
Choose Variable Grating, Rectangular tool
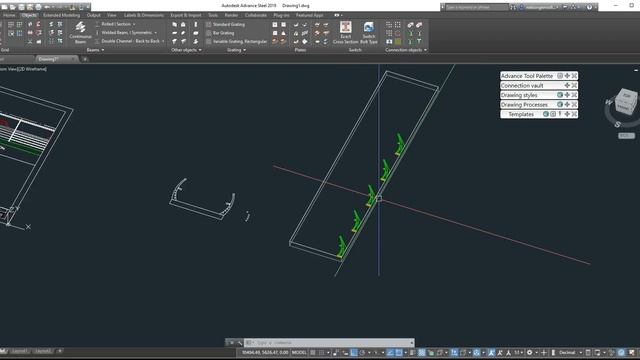pyautogui.click(x=237, y=42)
